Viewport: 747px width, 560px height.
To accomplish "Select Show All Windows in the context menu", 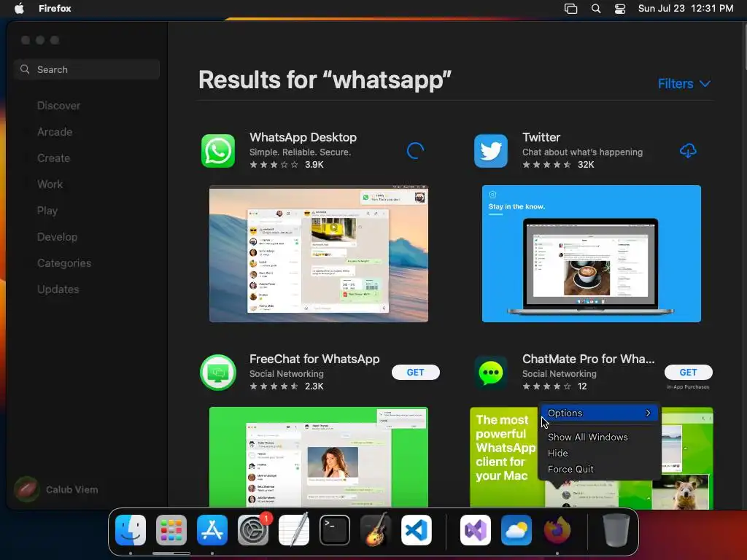I will (x=587, y=437).
